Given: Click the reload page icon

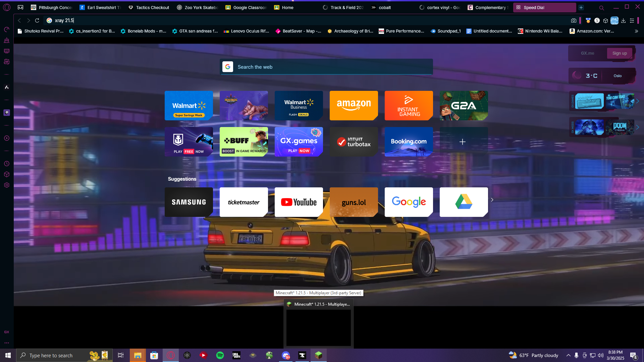Looking at the screenshot, I should (x=37, y=20).
